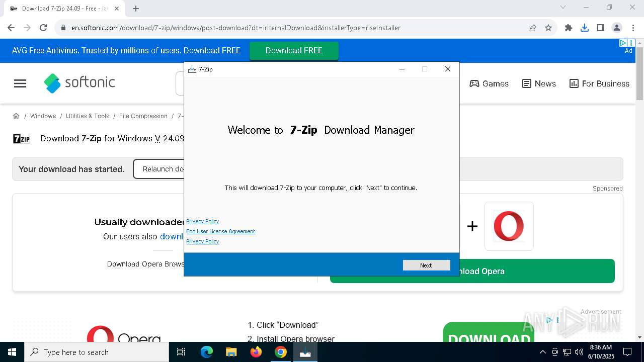Open the volume control icon
Screen dimensions: 644x362
pyautogui.click(x=579, y=352)
